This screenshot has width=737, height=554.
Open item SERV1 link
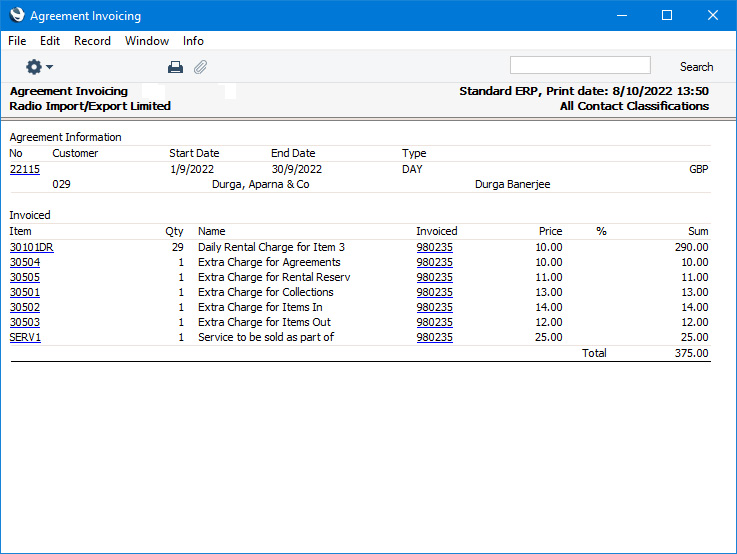(x=25, y=337)
